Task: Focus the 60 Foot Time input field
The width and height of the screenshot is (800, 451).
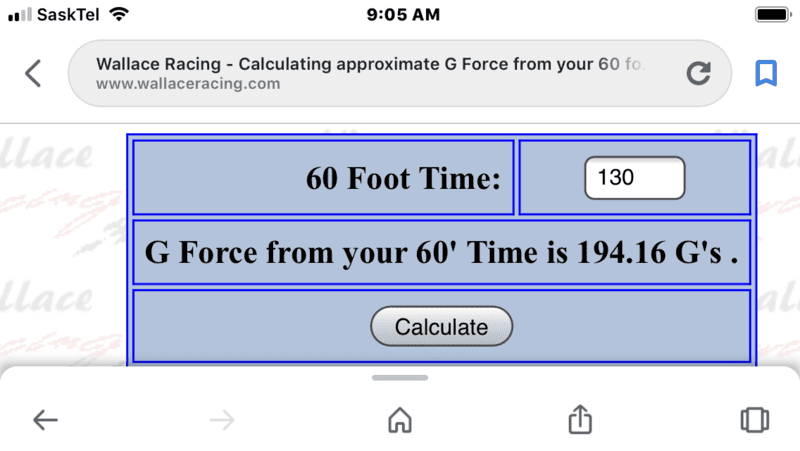Action: click(x=634, y=178)
